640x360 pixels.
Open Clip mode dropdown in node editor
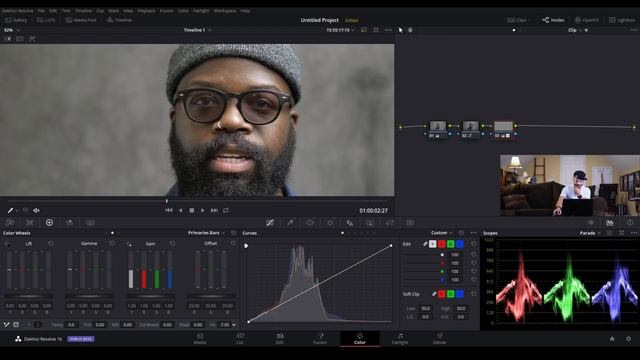pyautogui.click(x=575, y=30)
